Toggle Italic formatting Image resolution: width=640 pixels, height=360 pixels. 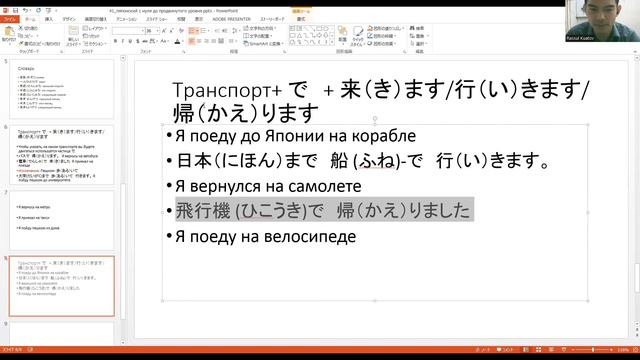(x=123, y=41)
